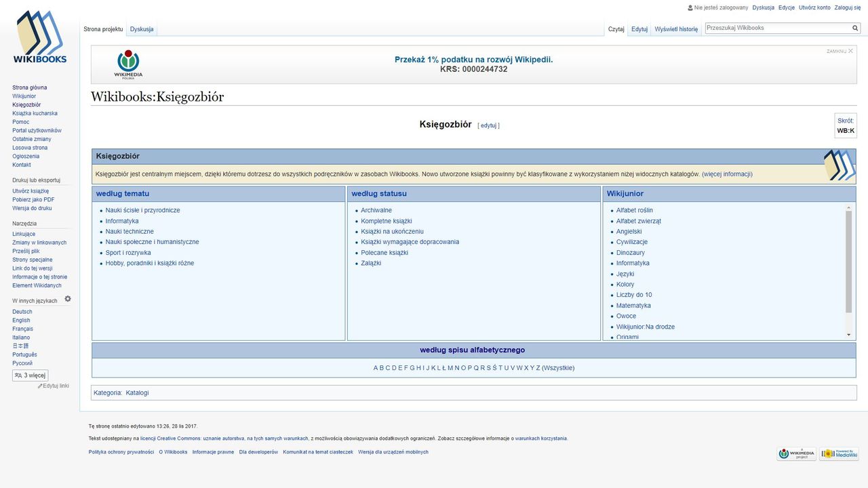868x488 pixels.
Task: Open Strony specjalne link
Action: pyautogui.click(x=33, y=260)
